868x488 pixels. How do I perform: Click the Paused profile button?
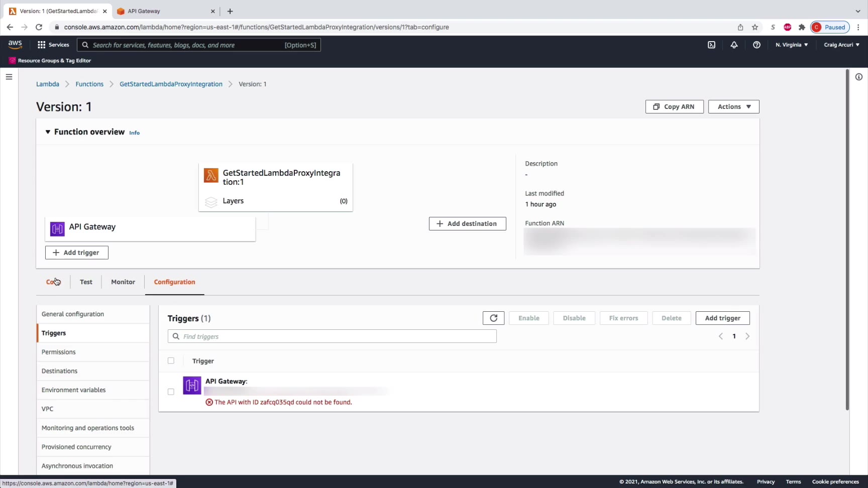point(830,27)
